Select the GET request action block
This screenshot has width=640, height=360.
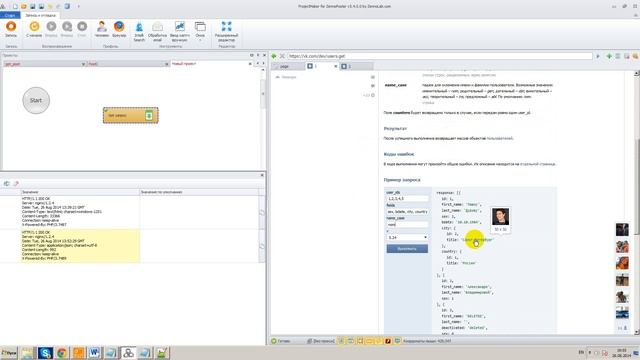131,116
